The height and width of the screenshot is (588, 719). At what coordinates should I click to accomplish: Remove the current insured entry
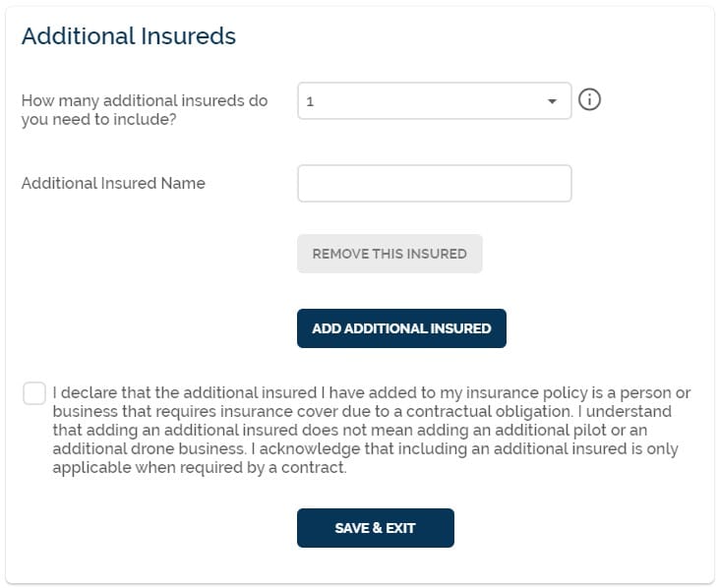(389, 254)
